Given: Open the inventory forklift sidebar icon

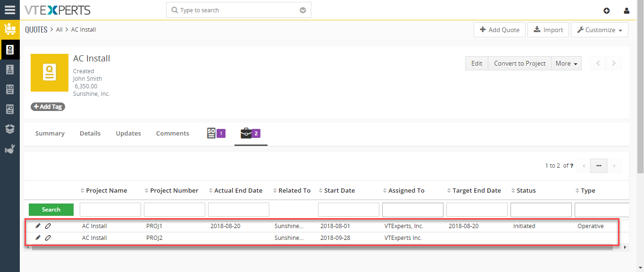Looking at the screenshot, I should click(10, 29).
